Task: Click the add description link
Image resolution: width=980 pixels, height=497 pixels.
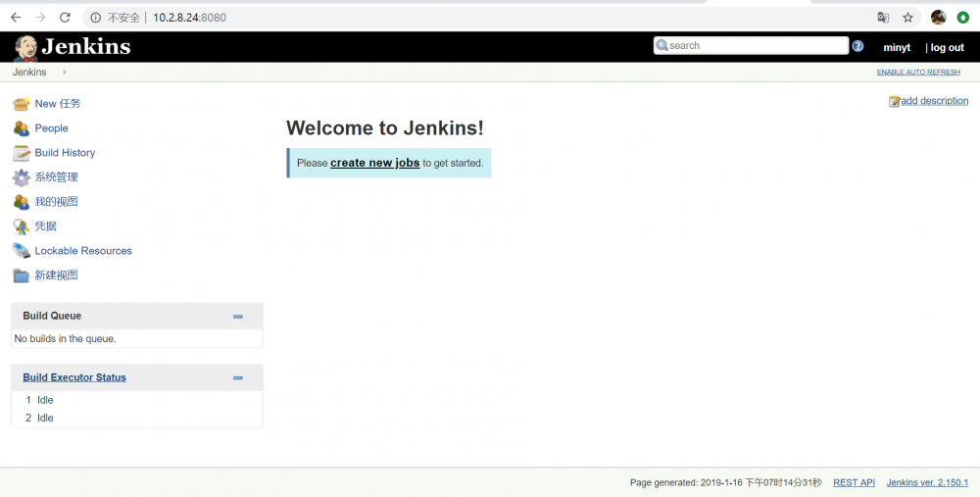Action: point(934,101)
